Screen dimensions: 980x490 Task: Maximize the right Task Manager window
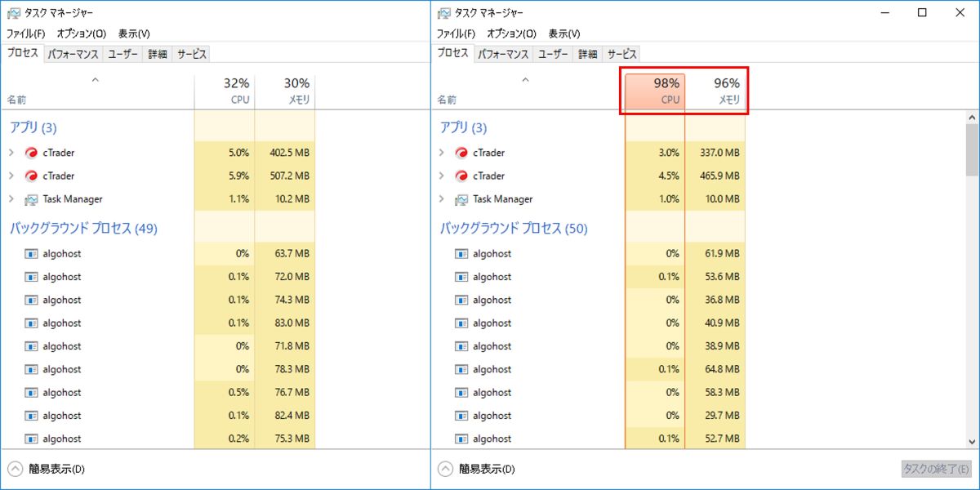click(x=922, y=12)
